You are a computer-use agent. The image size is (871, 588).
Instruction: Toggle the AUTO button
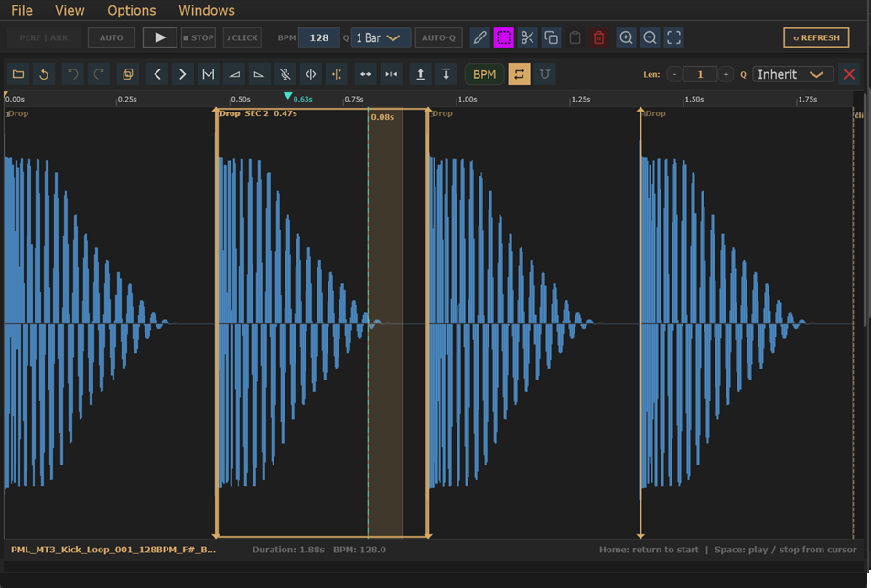111,37
